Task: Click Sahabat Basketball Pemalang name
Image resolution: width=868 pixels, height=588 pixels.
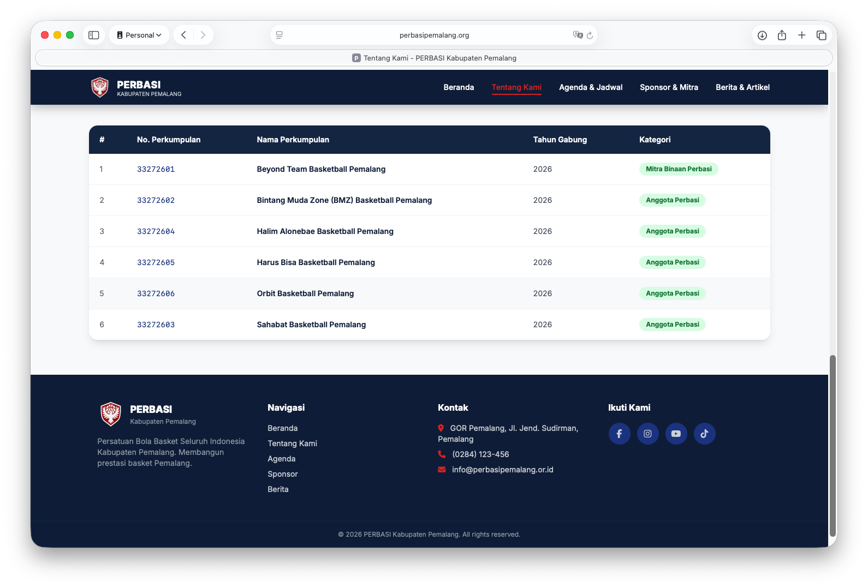Action: click(311, 325)
